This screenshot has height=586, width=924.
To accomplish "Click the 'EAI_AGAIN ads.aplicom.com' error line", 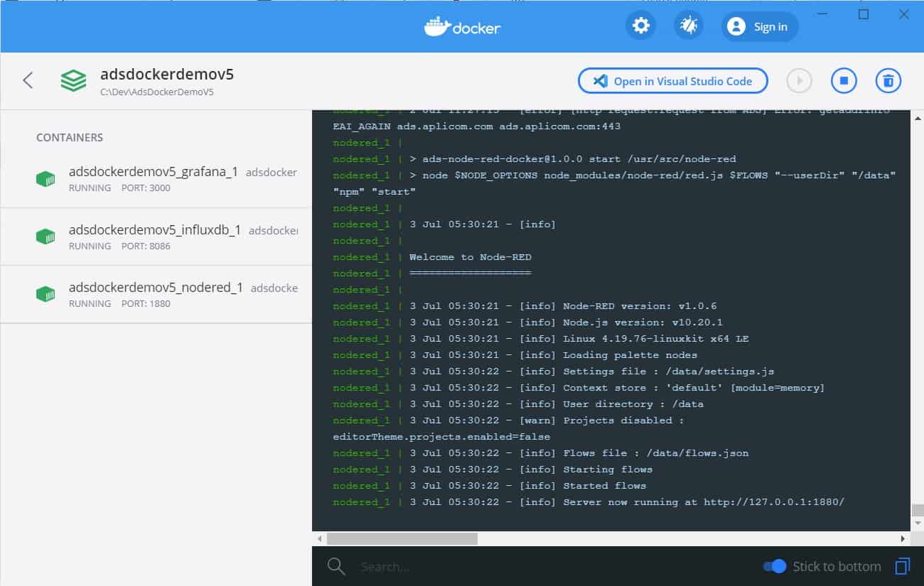I will [476, 126].
